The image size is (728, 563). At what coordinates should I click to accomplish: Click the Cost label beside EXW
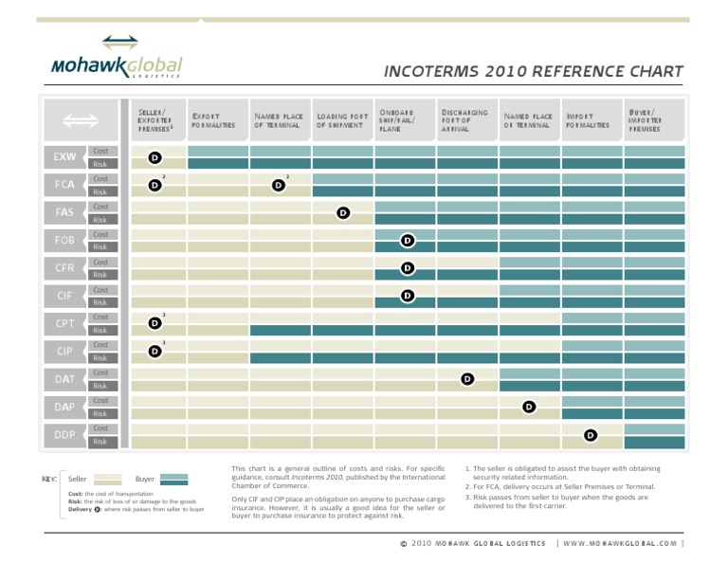click(x=102, y=151)
